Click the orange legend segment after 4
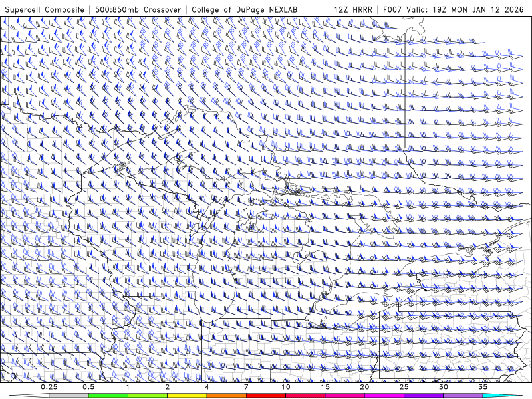 coord(226,396)
